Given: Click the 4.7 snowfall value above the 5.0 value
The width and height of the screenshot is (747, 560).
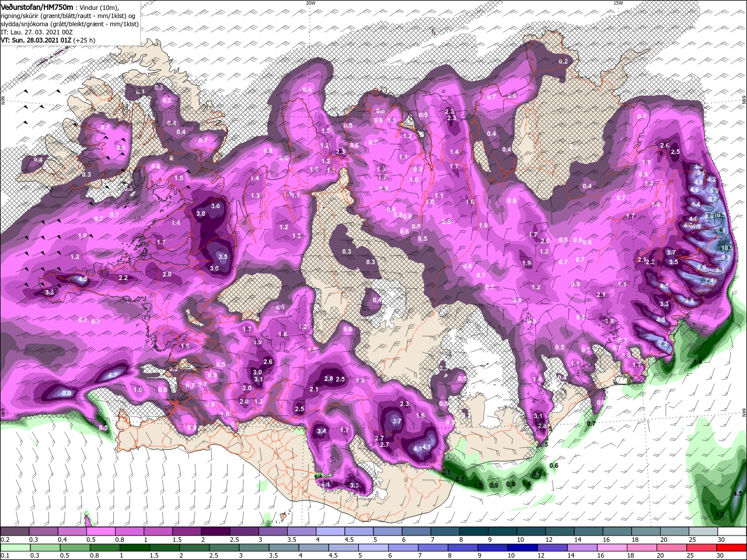Looking at the screenshot, I should click(113, 375).
